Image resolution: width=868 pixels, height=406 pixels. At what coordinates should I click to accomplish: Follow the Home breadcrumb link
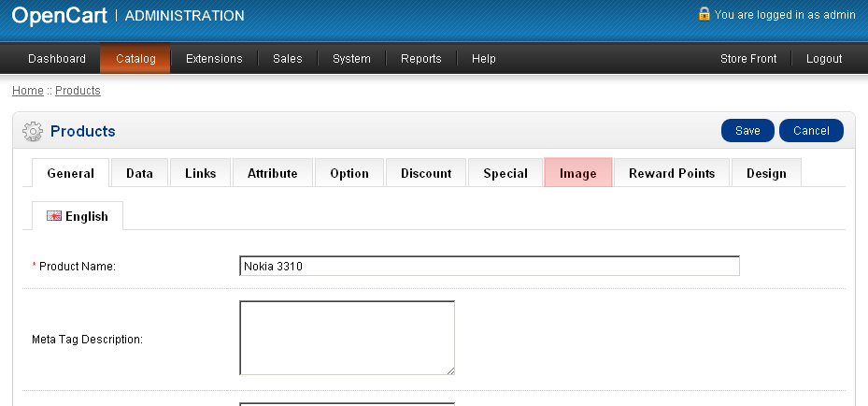(x=27, y=91)
